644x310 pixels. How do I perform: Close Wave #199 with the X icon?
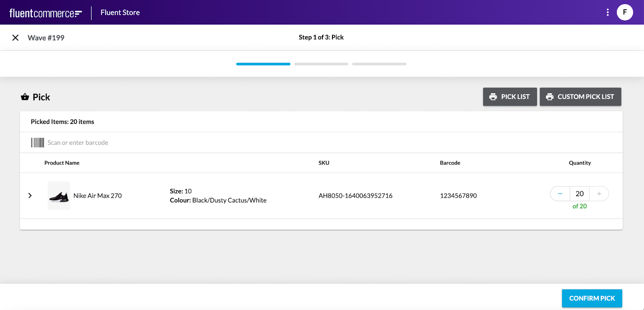(15, 37)
